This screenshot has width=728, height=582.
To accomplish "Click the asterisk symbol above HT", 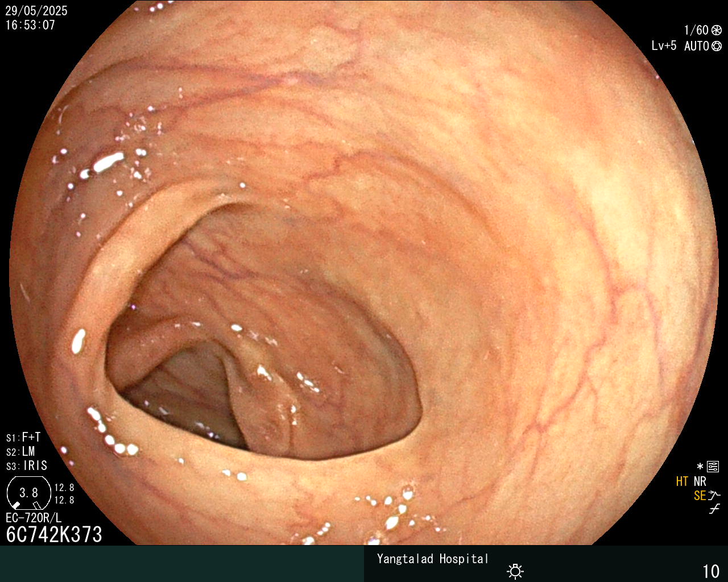I will coord(700,467).
